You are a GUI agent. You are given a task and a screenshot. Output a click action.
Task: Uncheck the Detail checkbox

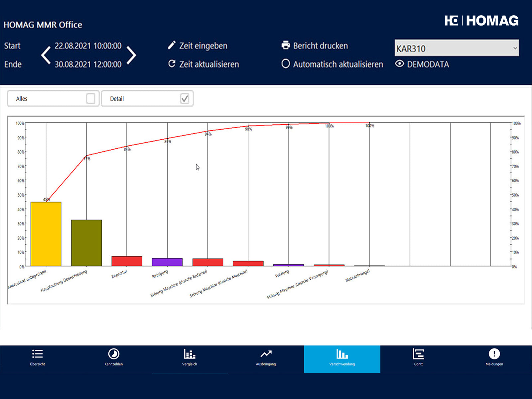tap(185, 98)
